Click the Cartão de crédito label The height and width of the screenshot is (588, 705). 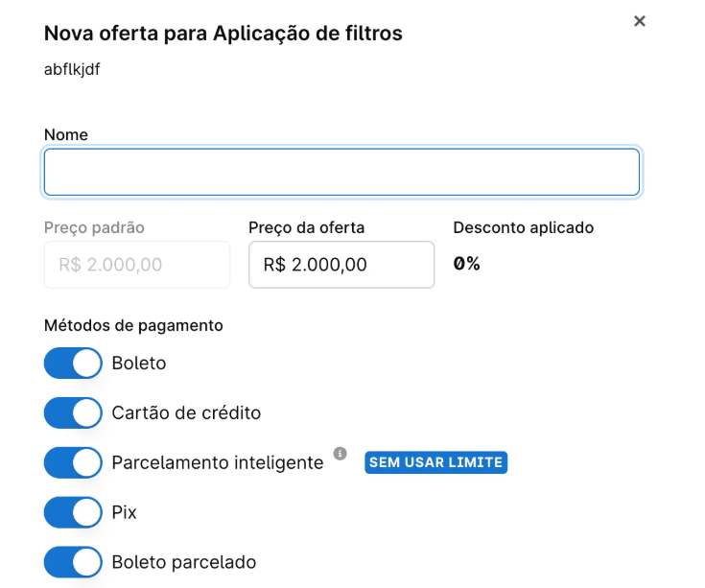(x=186, y=413)
